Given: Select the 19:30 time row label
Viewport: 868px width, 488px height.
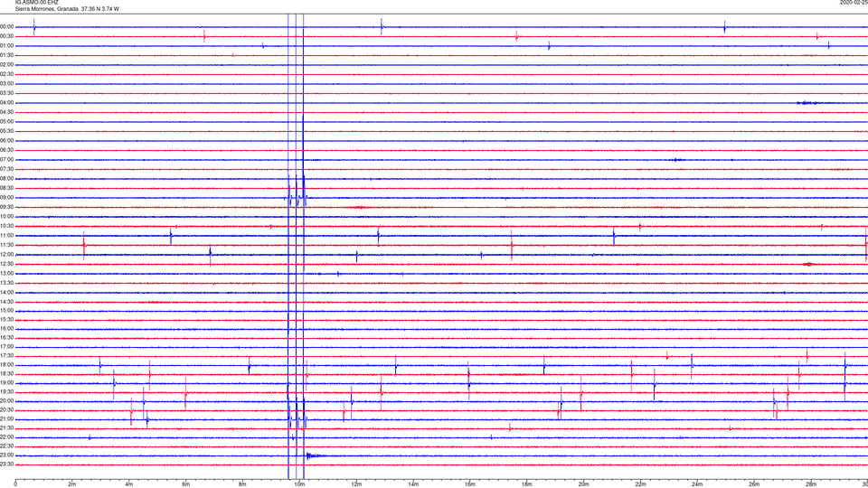Looking at the screenshot, I should [x=7, y=392].
